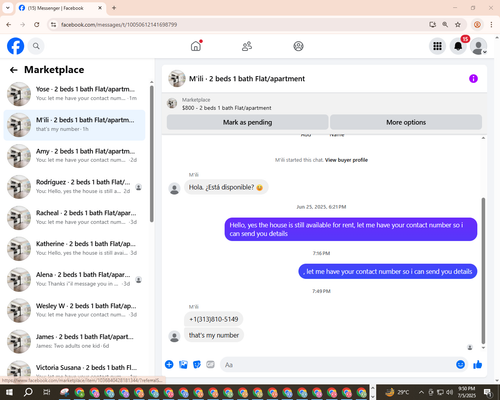The height and width of the screenshot is (400, 500).
Task: Show hidden system tray icons
Action: pyautogui.click(x=421, y=392)
